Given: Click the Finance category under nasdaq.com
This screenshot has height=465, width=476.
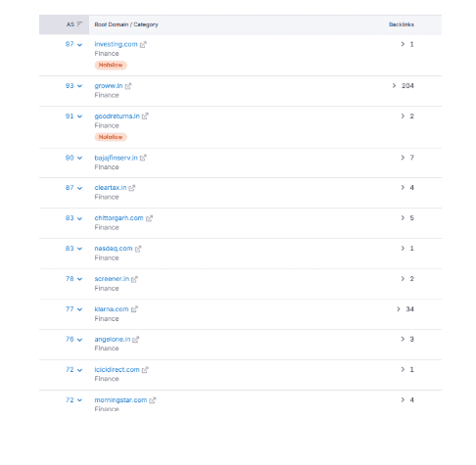Looking at the screenshot, I should [x=107, y=258].
